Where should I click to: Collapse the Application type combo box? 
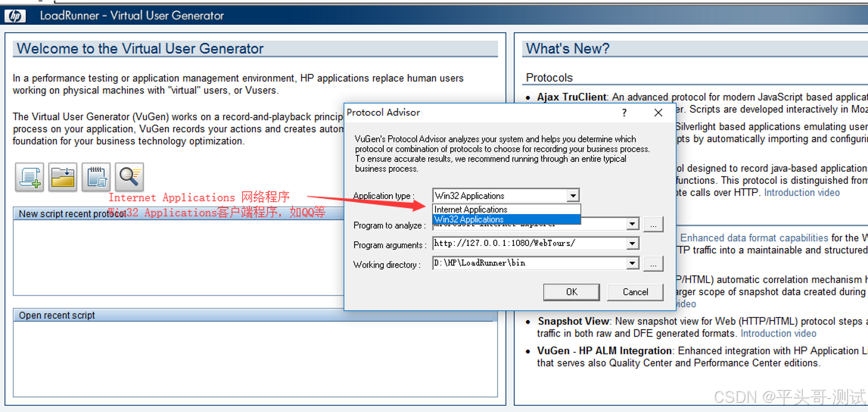point(573,195)
